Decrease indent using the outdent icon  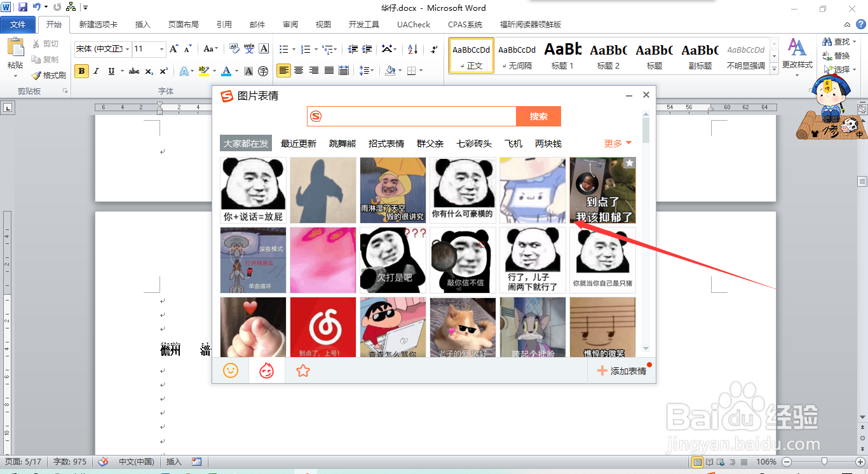point(352,49)
